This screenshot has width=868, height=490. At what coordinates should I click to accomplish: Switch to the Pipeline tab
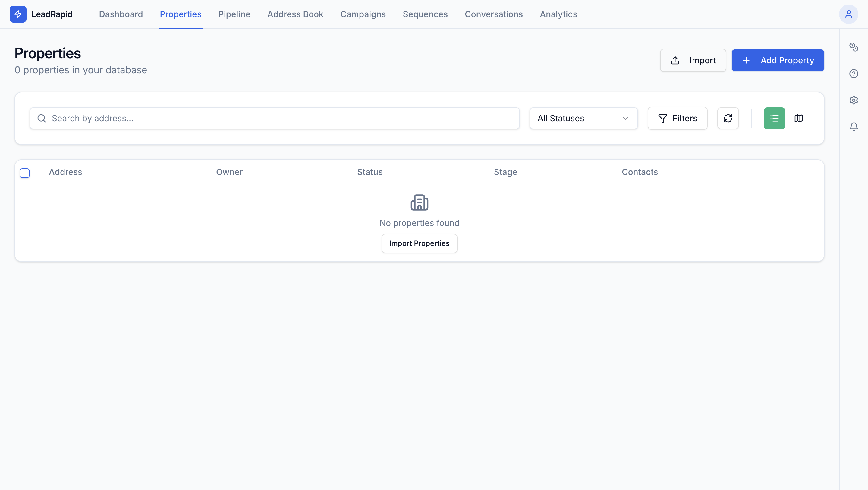click(x=234, y=14)
